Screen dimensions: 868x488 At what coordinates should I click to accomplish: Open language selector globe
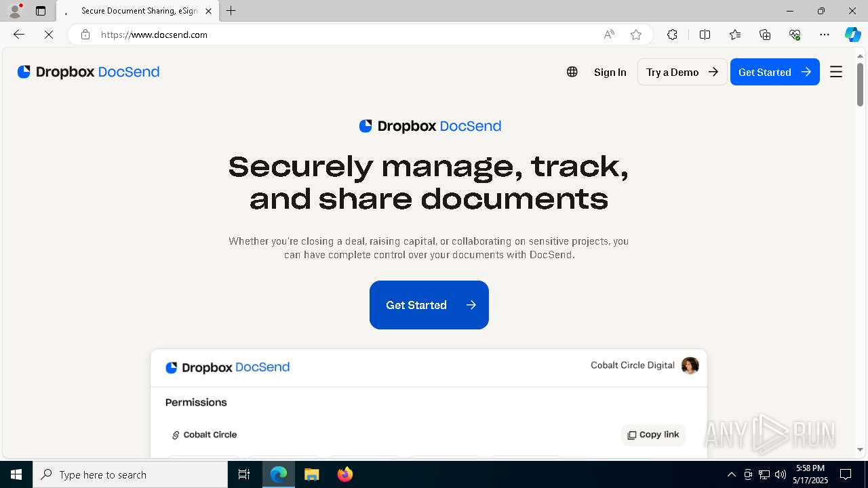coord(572,72)
